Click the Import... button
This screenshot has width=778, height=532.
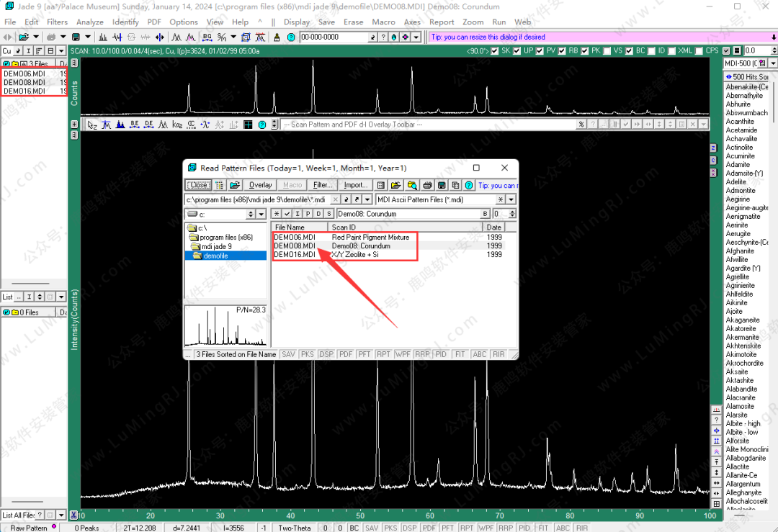tap(355, 186)
